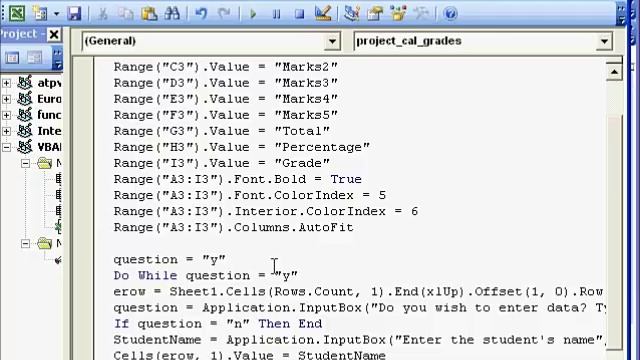This screenshot has height=360, width=640.
Task: Click the Do While question line
Action: coord(205,276)
